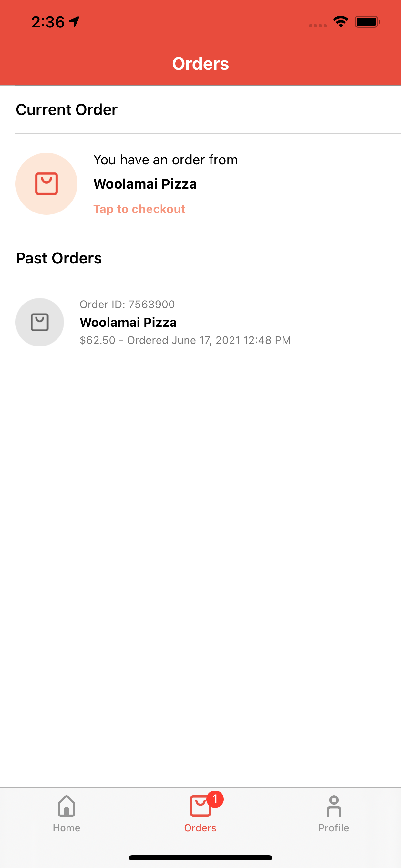Tap the Orders title in header bar
Image resolution: width=401 pixels, height=868 pixels.
(x=200, y=64)
